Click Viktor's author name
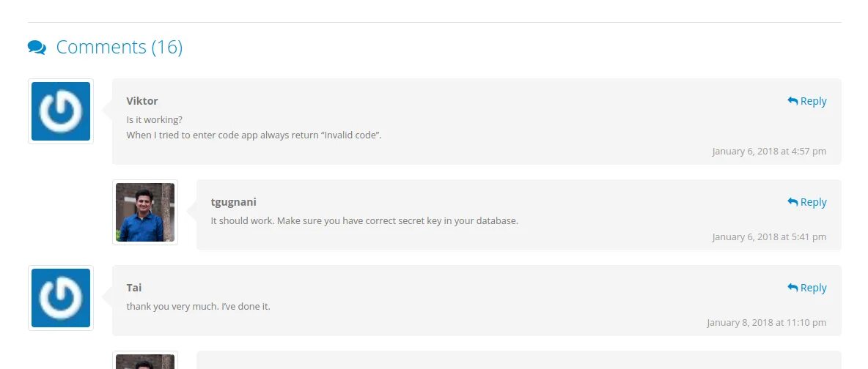 pyautogui.click(x=141, y=101)
